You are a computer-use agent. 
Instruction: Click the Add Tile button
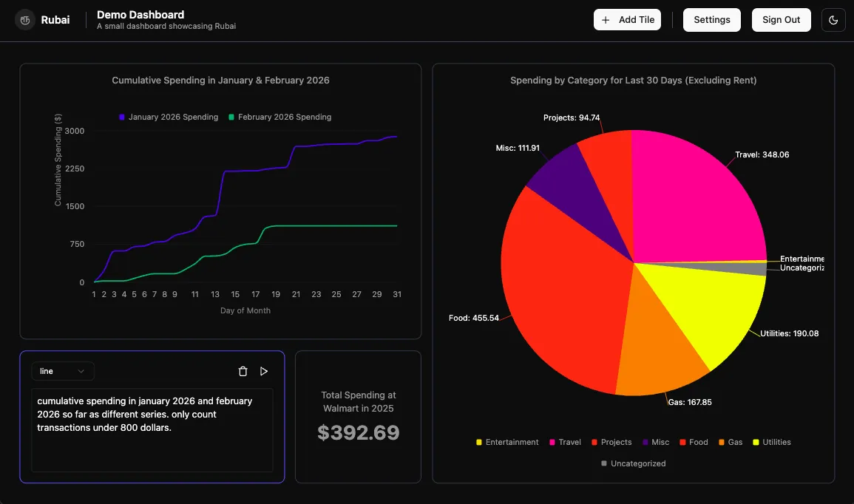pos(628,20)
